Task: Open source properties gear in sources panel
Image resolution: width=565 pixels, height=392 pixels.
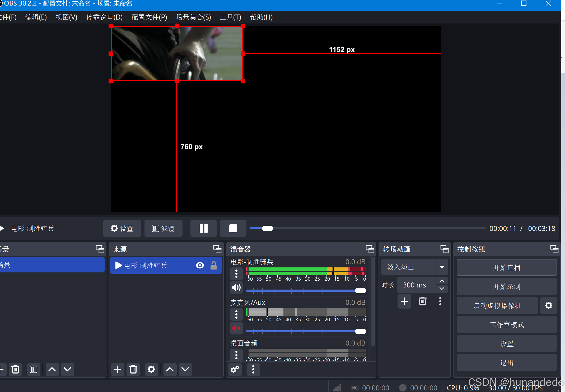Action: (x=151, y=369)
